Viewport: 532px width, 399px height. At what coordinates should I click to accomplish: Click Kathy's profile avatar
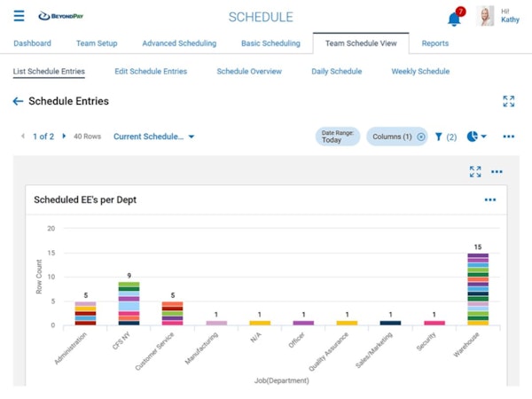pyautogui.click(x=486, y=16)
